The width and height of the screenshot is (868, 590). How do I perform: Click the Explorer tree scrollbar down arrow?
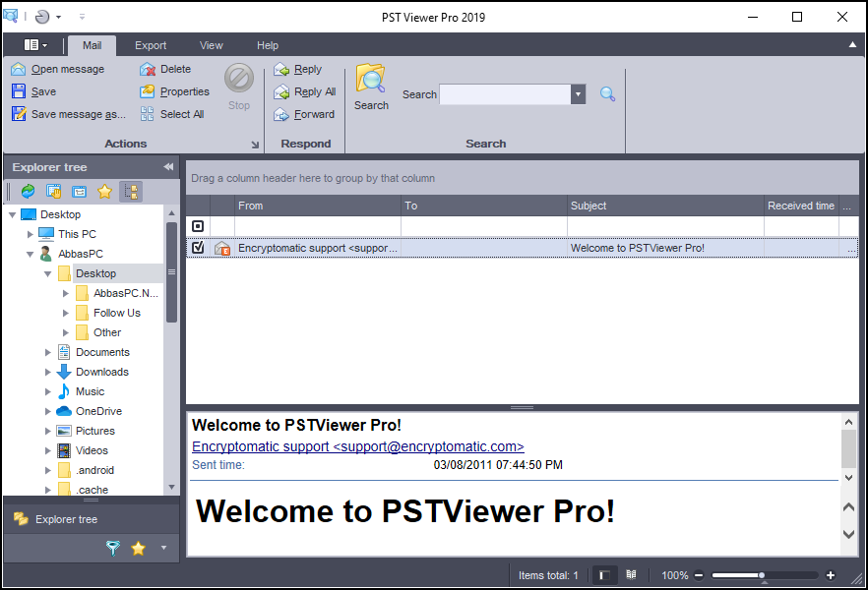point(171,487)
